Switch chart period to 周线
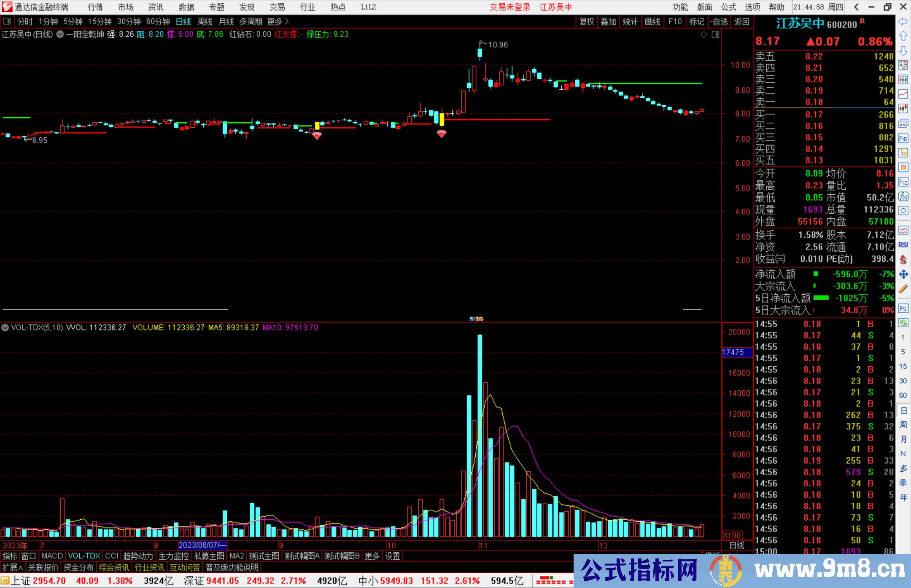The height and width of the screenshot is (588, 911). 205,21
